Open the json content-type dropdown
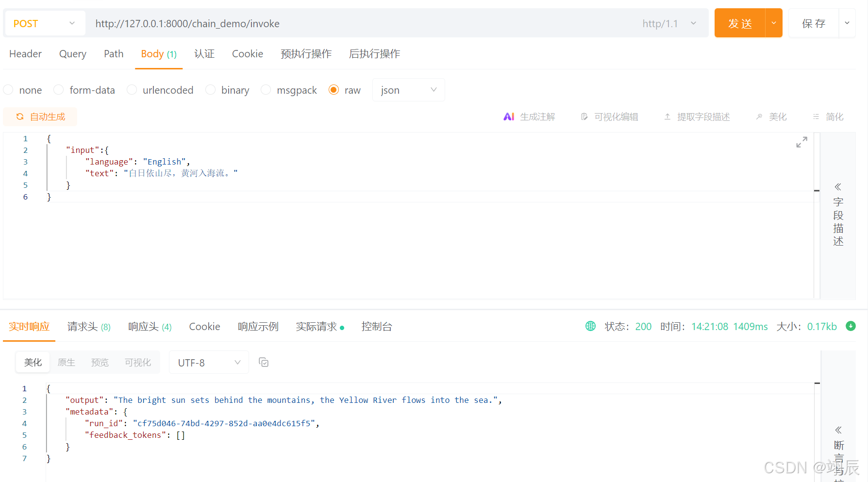 (408, 90)
